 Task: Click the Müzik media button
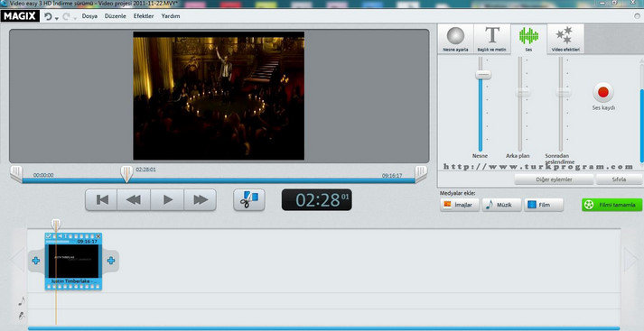(x=501, y=205)
